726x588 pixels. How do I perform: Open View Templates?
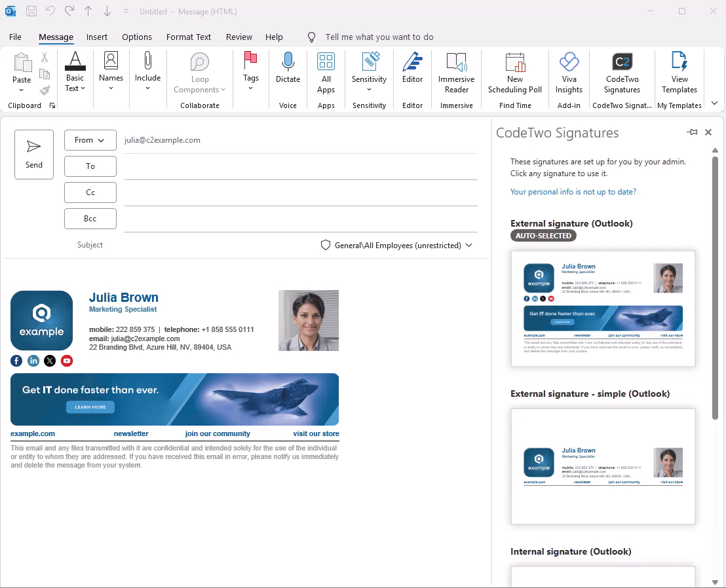click(679, 73)
